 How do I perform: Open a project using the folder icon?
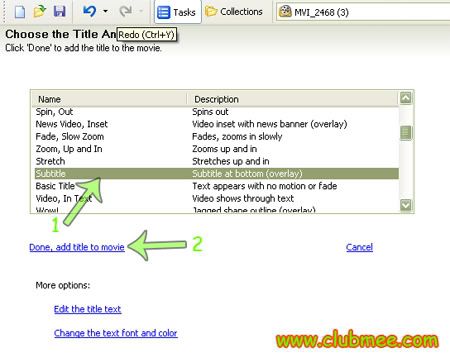[x=40, y=12]
